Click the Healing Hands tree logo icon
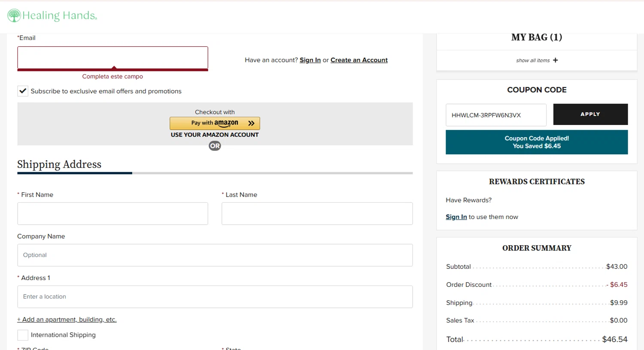Viewport: 644px width, 350px height. [14, 15]
